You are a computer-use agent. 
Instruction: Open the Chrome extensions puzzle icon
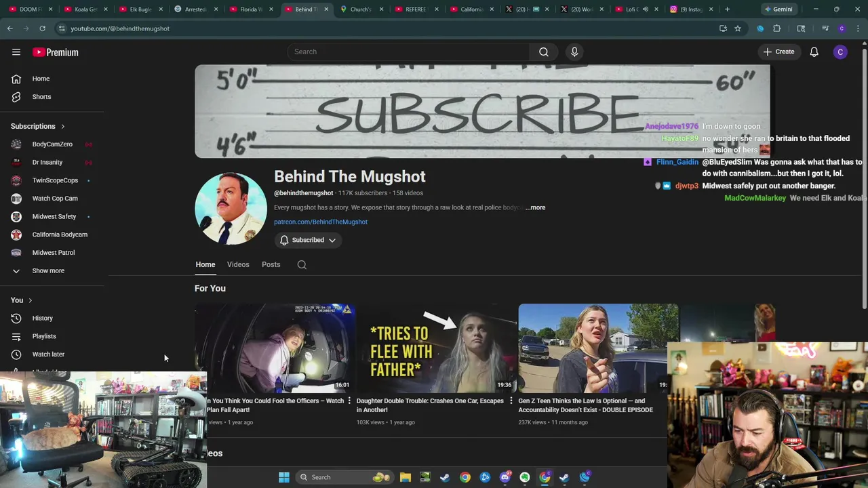tap(777, 28)
